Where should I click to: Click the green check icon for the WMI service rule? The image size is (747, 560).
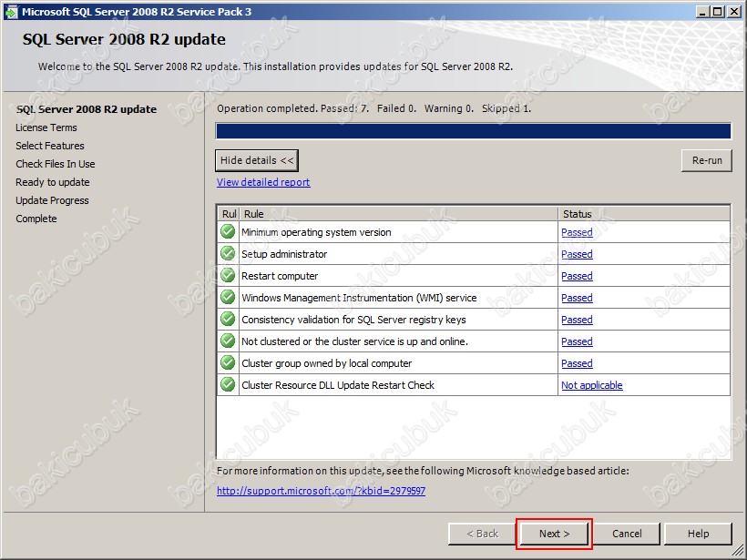point(228,298)
